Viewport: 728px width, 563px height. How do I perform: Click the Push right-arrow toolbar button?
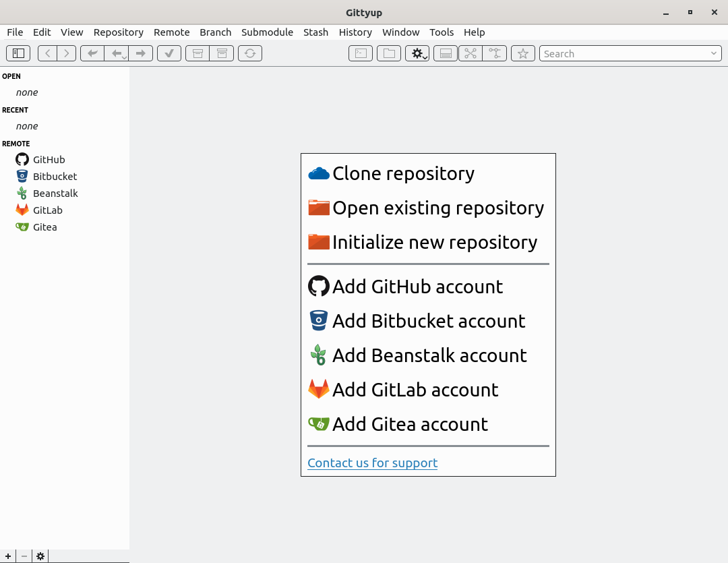[x=141, y=53]
